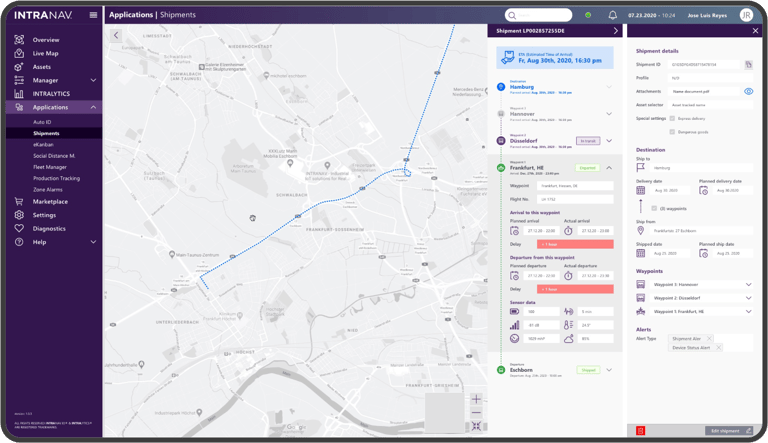Click the pressure gauge sensor icon
The width and height of the screenshot is (768, 443).
[514, 339]
